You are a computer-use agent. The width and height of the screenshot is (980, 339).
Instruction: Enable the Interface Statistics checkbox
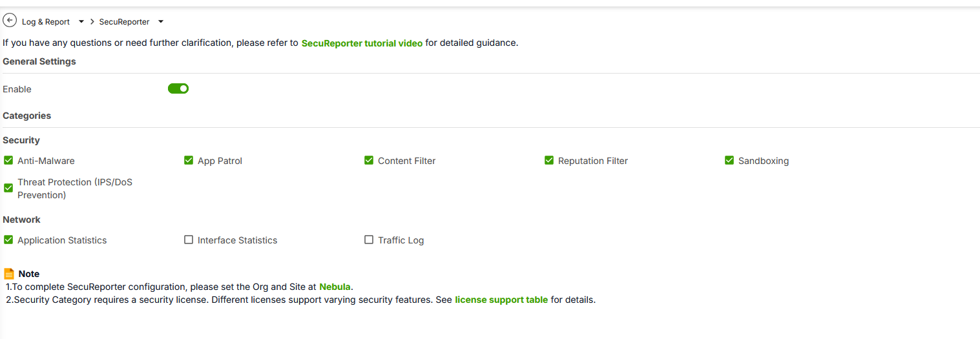coord(189,240)
